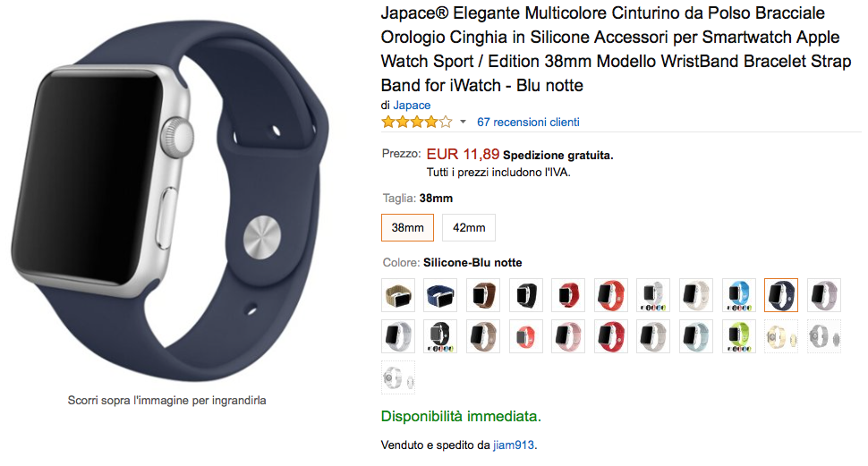This screenshot has width=868, height=466.
Task: Choose the brown leather band swatch
Action: click(483, 295)
